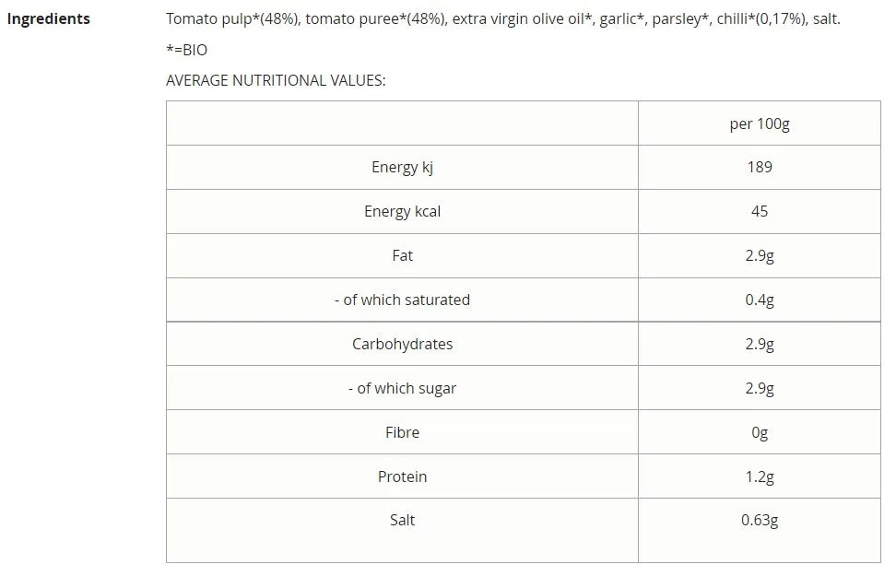Click the AVERAGE NUTRITIONAL VALUES heading
The height and width of the screenshot is (588, 896).
click(276, 80)
